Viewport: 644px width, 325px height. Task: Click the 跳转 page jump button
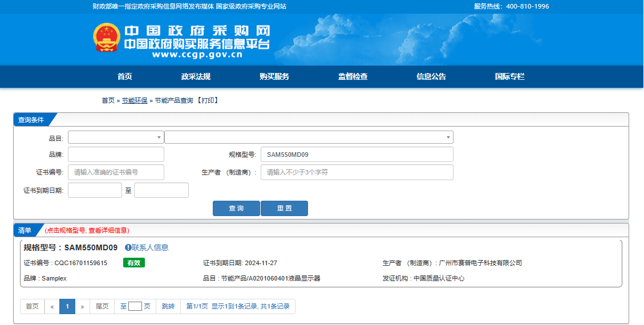[x=168, y=306]
